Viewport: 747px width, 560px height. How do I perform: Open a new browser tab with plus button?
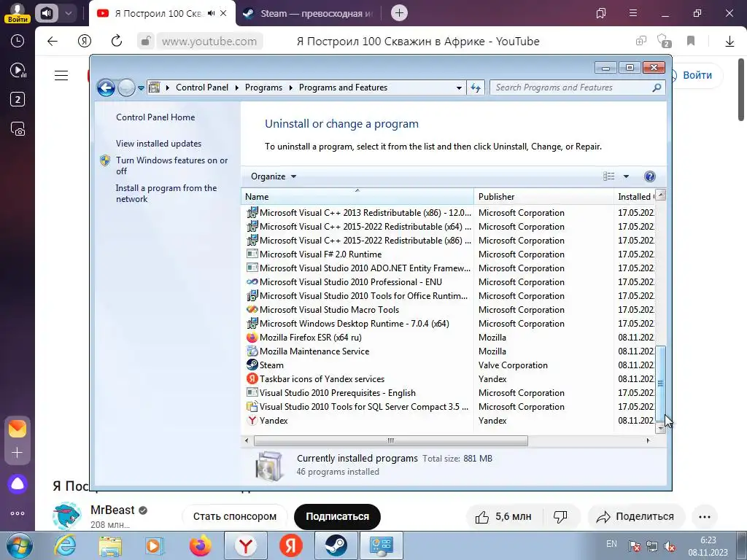pyautogui.click(x=399, y=13)
